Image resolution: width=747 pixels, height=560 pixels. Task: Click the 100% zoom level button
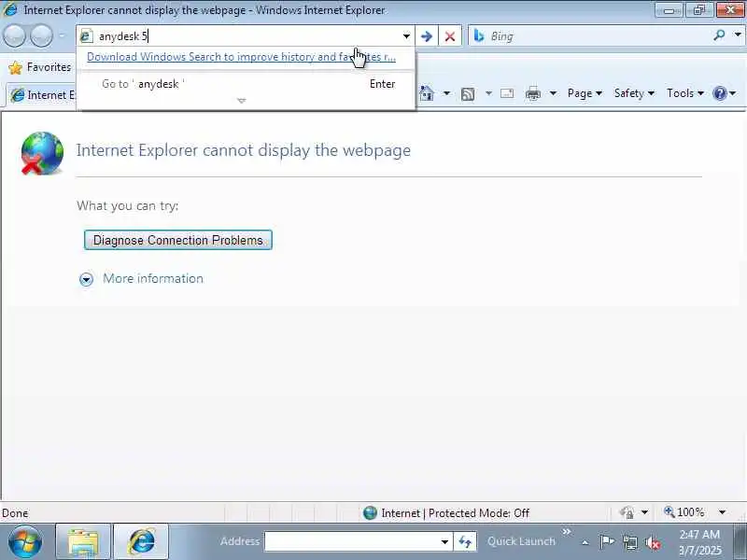684,512
